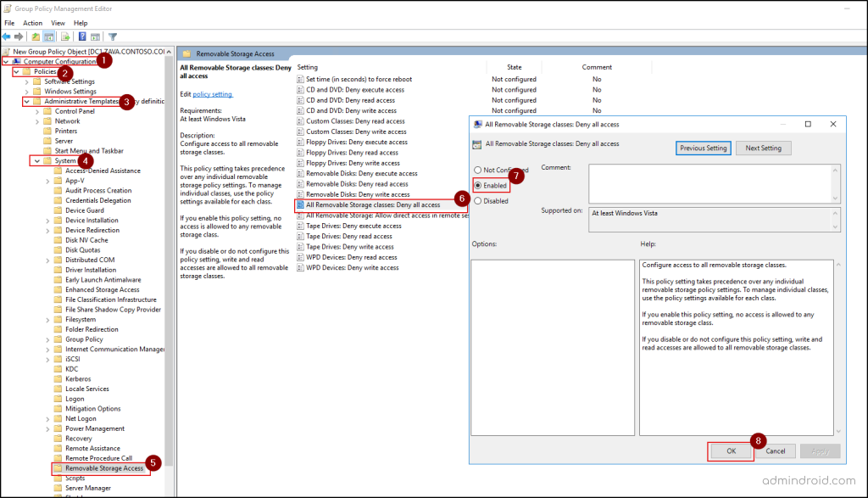Open the Action menu
Image resolution: width=868 pixels, height=498 pixels.
coord(32,22)
